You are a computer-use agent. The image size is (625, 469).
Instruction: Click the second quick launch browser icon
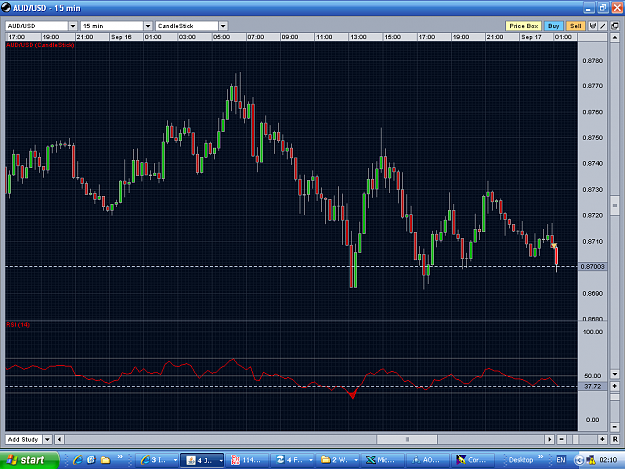point(91,460)
